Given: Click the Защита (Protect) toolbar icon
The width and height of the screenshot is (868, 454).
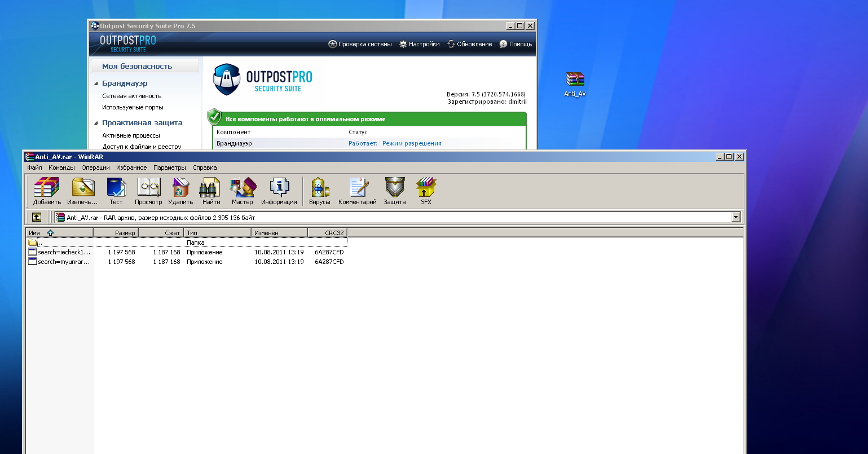Looking at the screenshot, I should click(x=395, y=191).
